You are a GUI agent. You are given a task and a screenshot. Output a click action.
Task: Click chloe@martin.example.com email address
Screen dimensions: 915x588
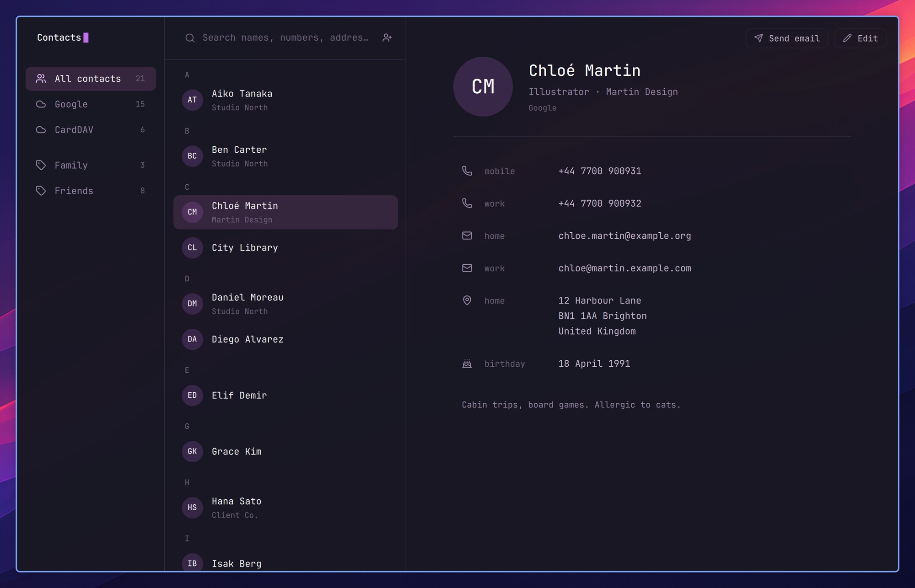pyautogui.click(x=624, y=268)
